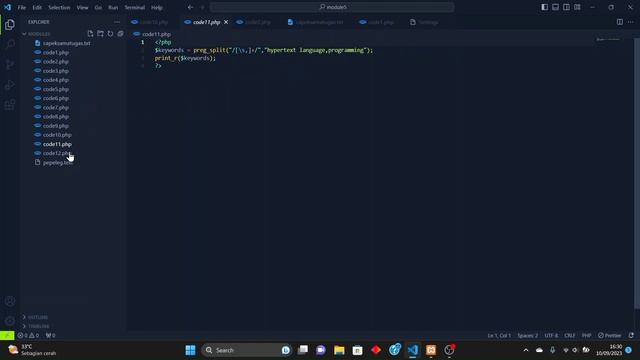
Task: Open the Selection menu
Action: 59,7
